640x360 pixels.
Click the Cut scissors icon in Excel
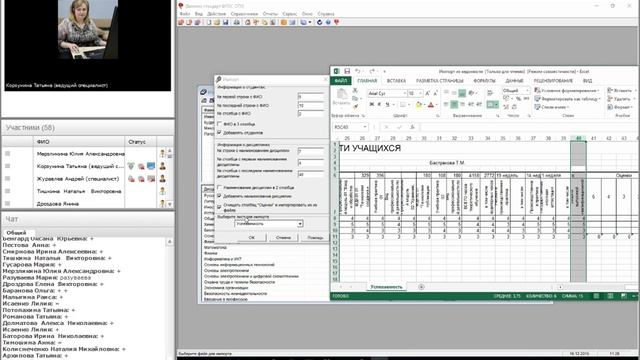(x=355, y=90)
